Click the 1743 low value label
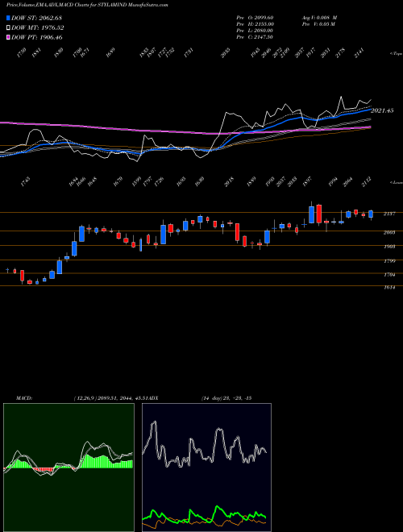The height and width of the screenshot is (532, 403). coord(26,182)
